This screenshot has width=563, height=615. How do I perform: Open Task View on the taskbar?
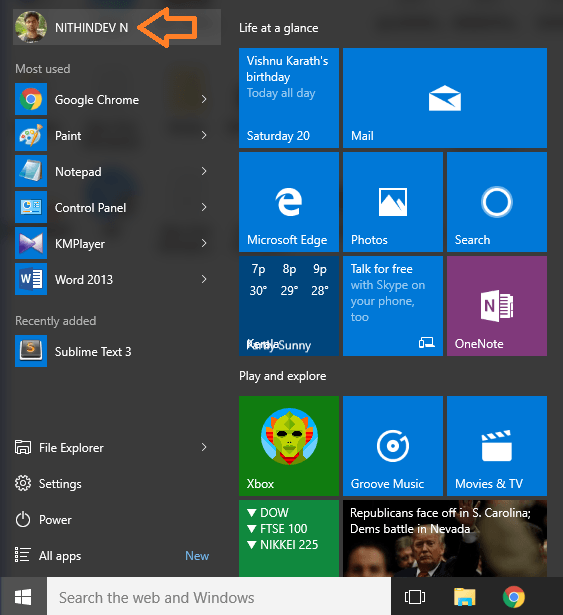pyautogui.click(x=415, y=597)
